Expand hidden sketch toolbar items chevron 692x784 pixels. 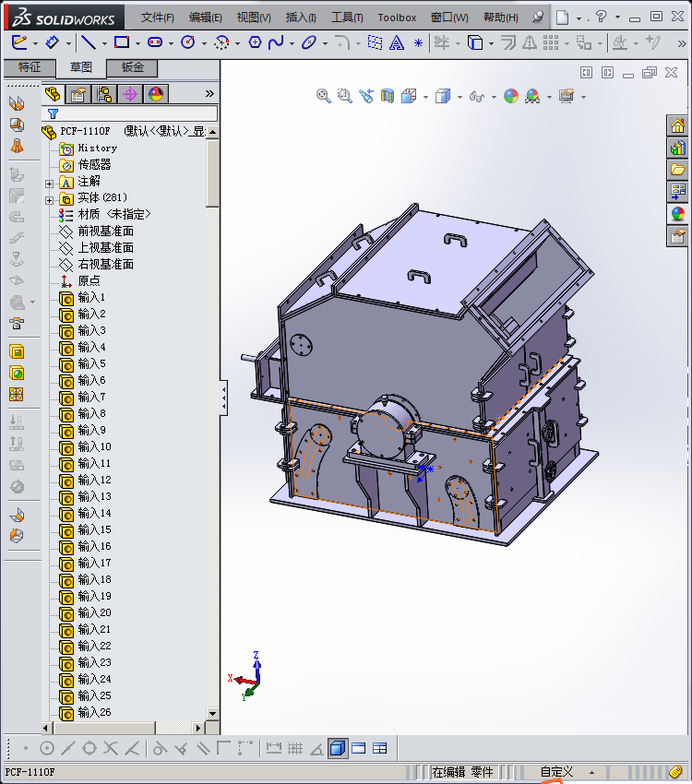(x=682, y=44)
